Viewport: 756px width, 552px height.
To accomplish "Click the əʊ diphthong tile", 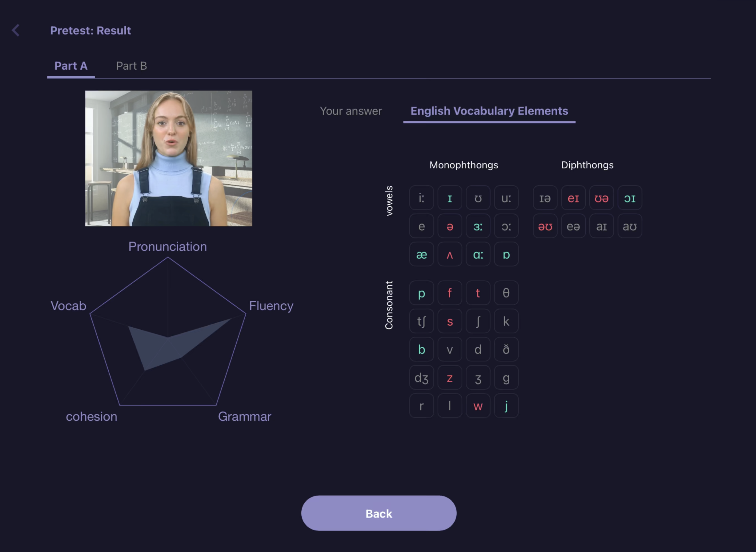I will coord(545,226).
